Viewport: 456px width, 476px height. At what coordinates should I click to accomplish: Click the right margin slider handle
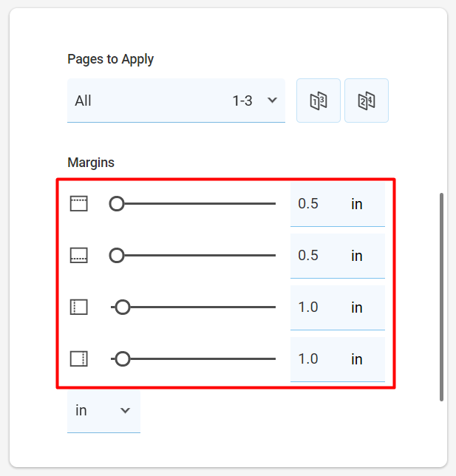coord(123,358)
